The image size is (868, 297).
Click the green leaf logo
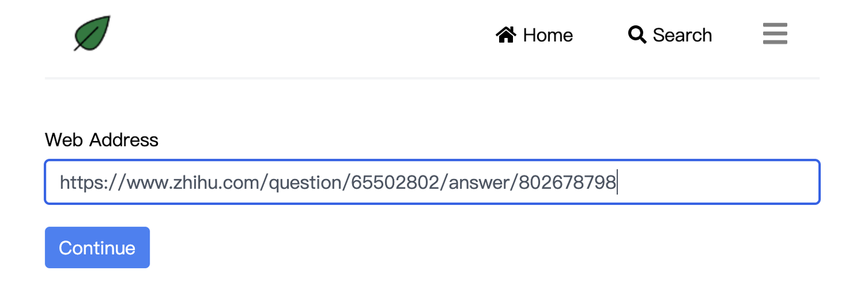pos(92,33)
